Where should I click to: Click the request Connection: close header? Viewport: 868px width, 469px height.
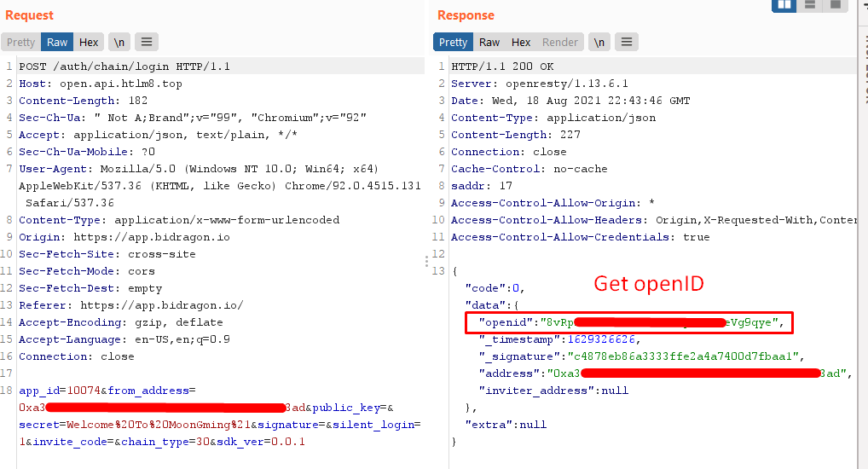click(x=77, y=356)
